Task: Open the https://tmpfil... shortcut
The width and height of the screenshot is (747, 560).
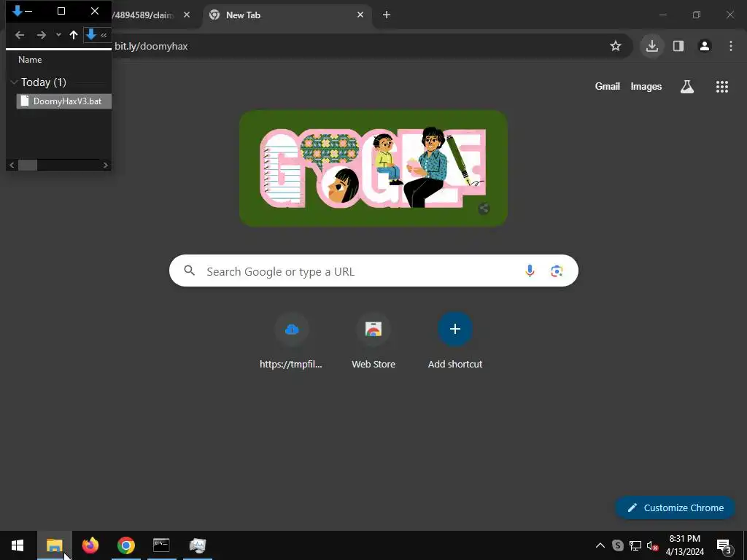Action: point(291,341)
